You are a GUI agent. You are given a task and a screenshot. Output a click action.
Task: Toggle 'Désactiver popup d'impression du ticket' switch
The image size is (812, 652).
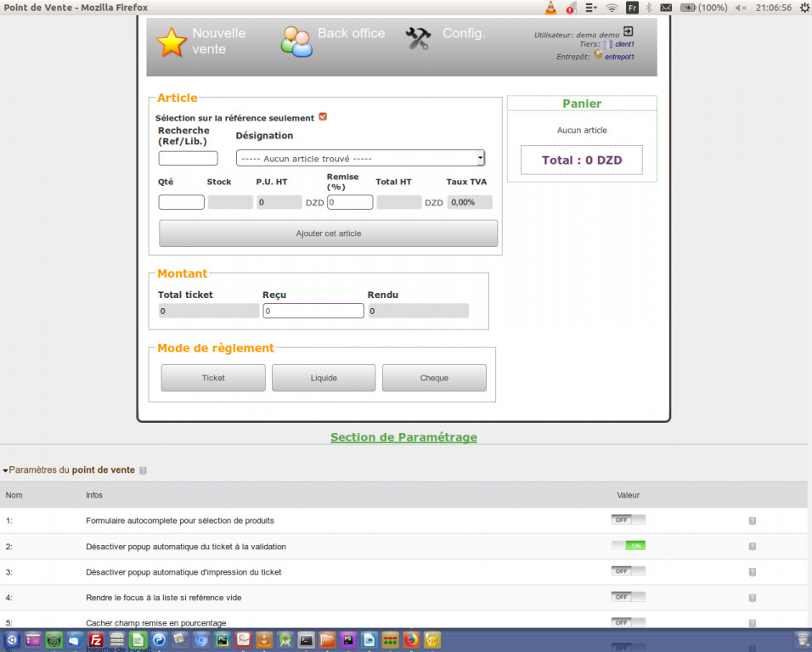(629, 571)
